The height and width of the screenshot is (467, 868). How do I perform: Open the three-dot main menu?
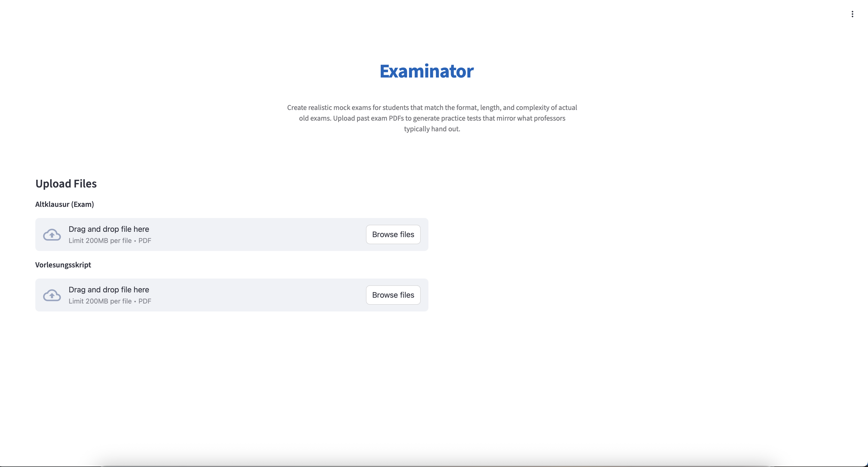(x=852, y=14)
